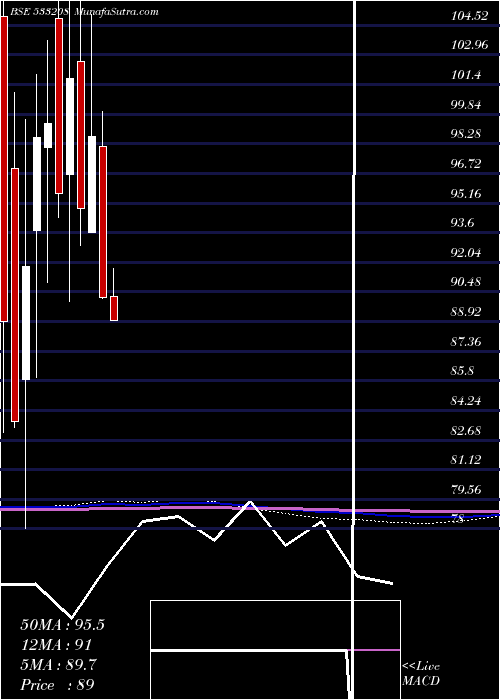Click the 88.92 price axis label
This screenshot has height=700, width=500.
(466, 312)
